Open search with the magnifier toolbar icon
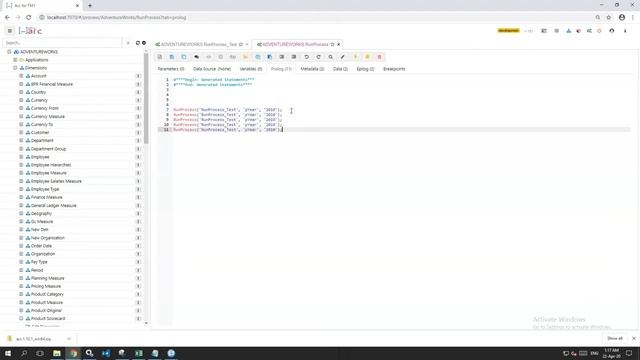This screenshot has height=360, width=640. [x=331, y=57]
